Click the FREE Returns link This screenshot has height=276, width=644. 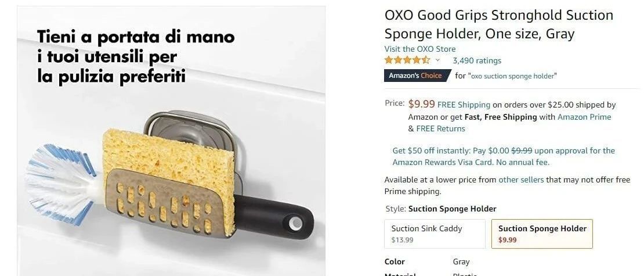441,128
